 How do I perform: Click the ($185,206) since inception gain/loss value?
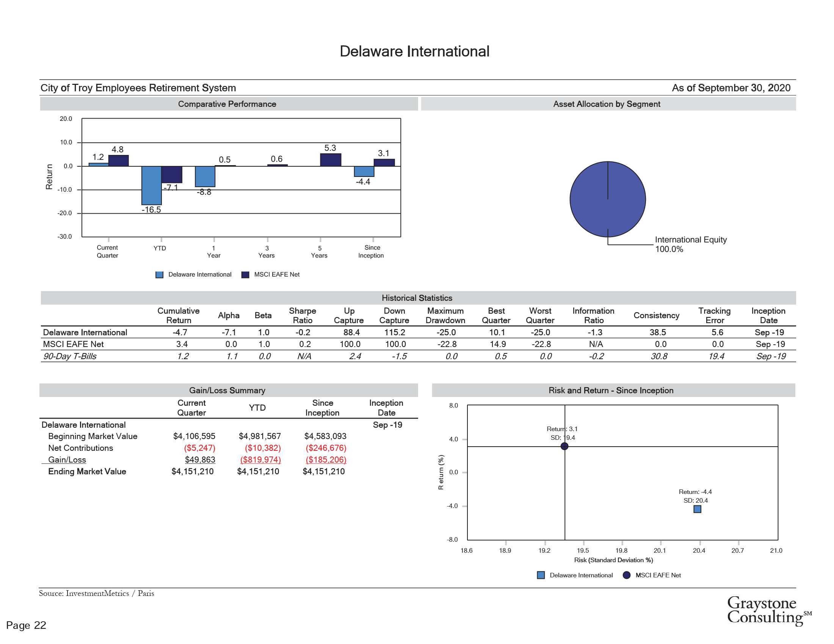click(326, 460)
